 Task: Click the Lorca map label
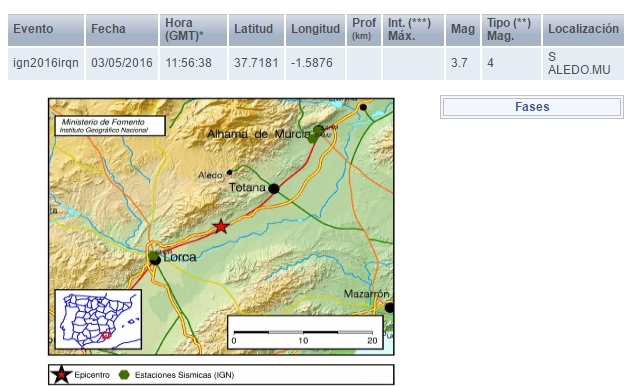pos(180,257)
